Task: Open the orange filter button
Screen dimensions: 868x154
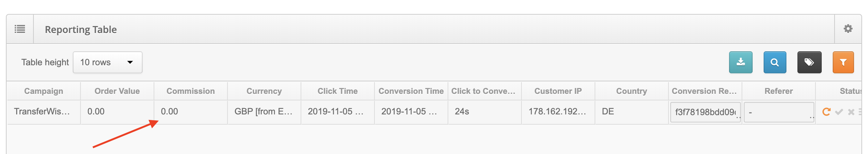Action: tap(843, 62)
